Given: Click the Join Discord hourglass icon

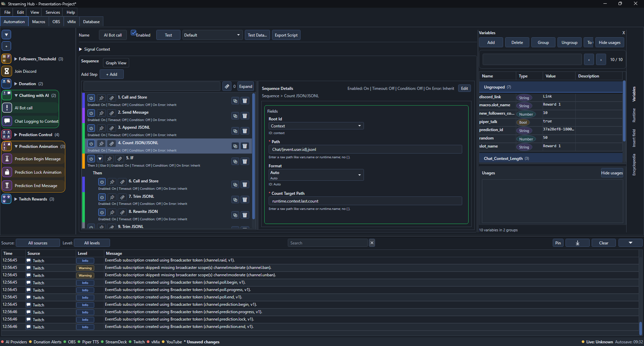Looking at the screenshot, I should click(x=7, y=71).
